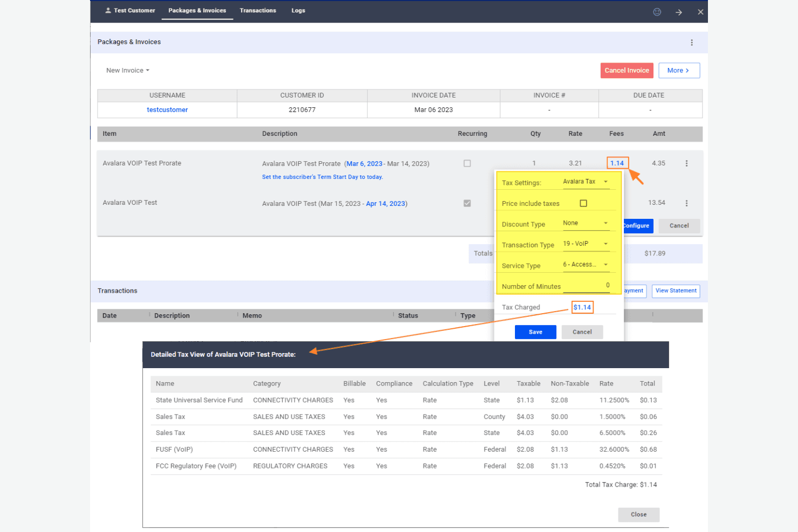Click Cancel button next to Configure
798x532 pixels.
pos(679,226)
